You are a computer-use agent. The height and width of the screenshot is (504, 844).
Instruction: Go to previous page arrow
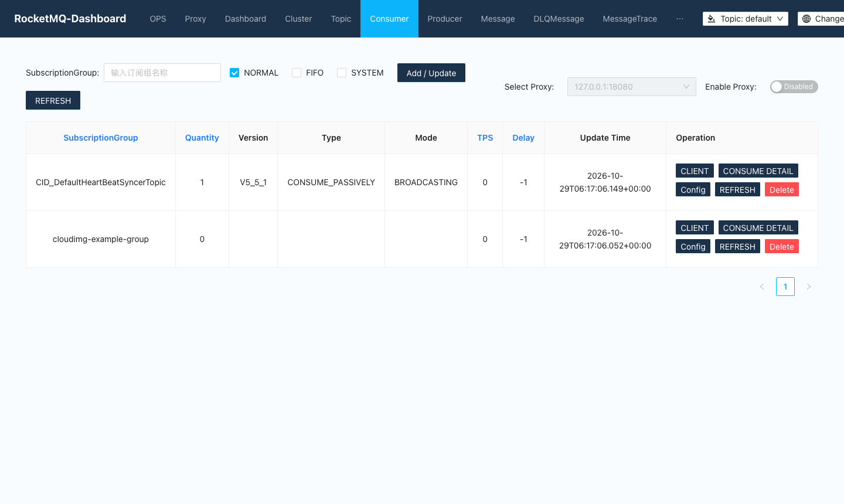(762, 287)
